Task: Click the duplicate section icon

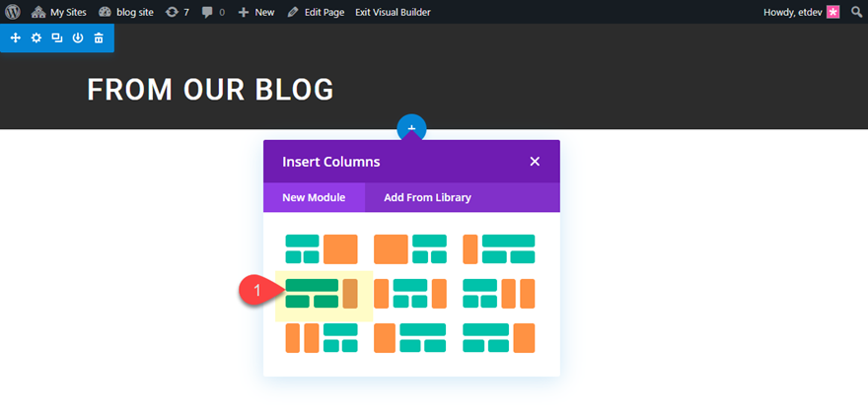Action: pyautogui.click(x=56, y=38)
